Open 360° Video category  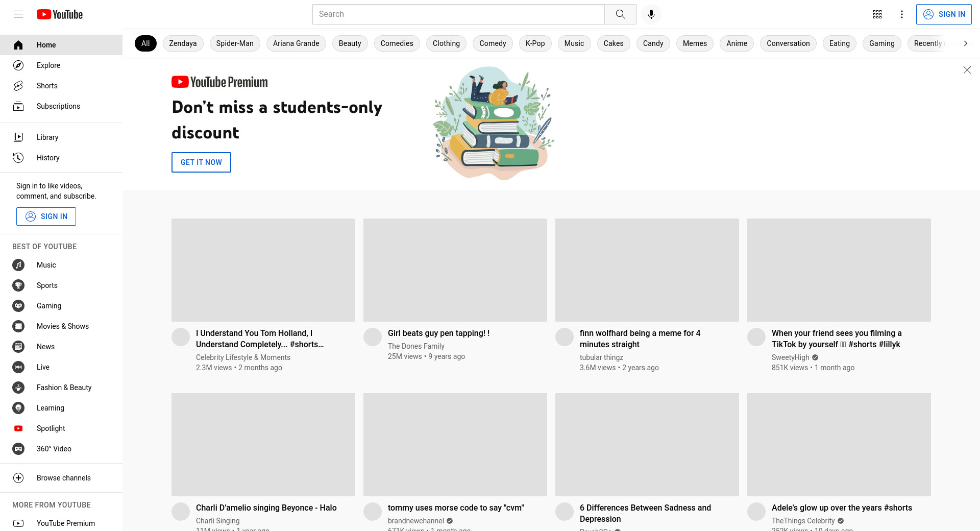[61, 449]
